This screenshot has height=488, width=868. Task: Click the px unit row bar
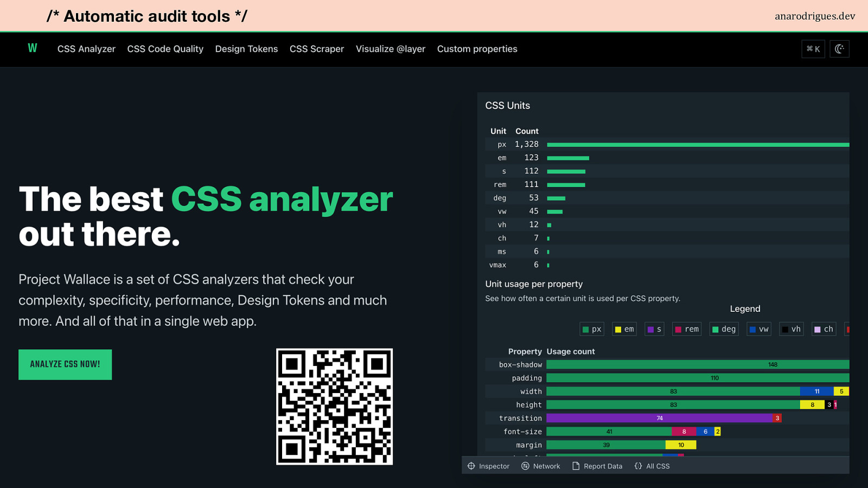point(698,145)
